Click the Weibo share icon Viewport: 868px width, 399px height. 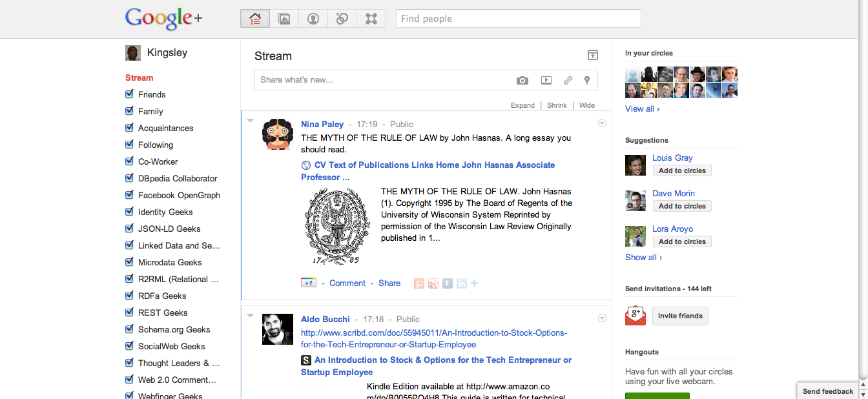pyautogui.click(x=433, y=283)
